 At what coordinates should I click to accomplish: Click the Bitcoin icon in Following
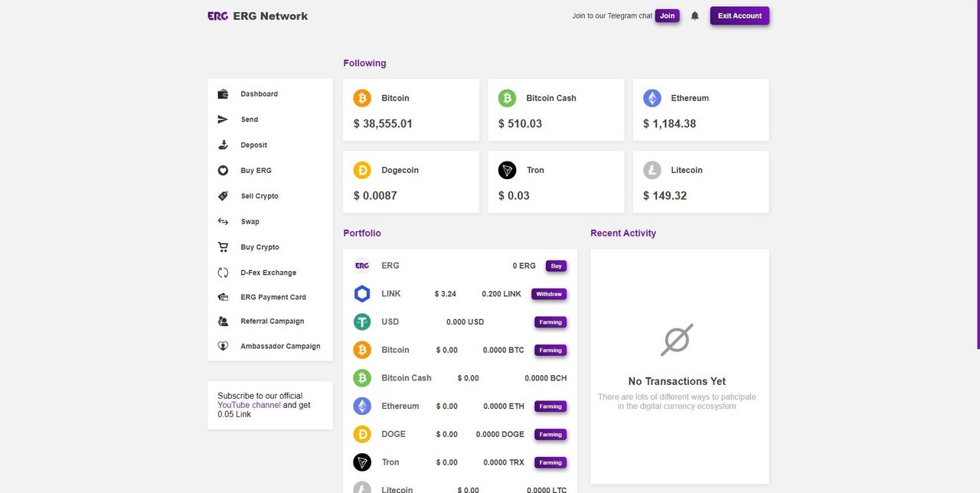(362, 98)
